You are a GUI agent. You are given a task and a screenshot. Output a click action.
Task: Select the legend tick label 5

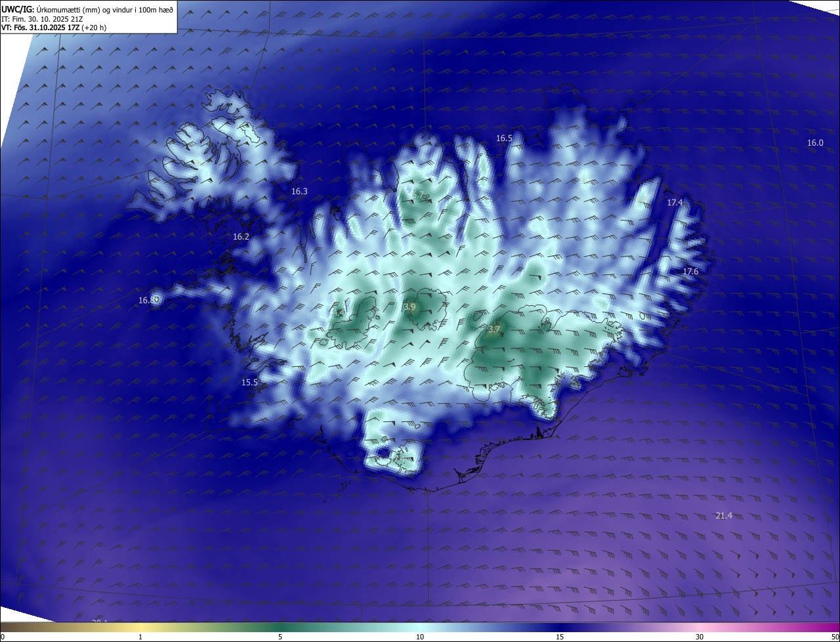pyautogui.click(x=280, y=637)
